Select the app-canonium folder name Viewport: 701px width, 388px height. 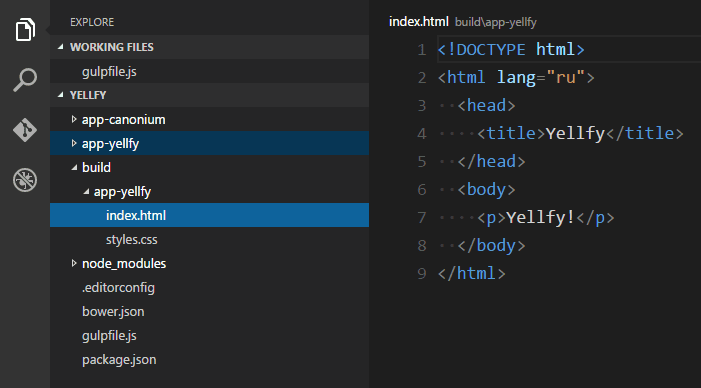[x=124, y=119]
